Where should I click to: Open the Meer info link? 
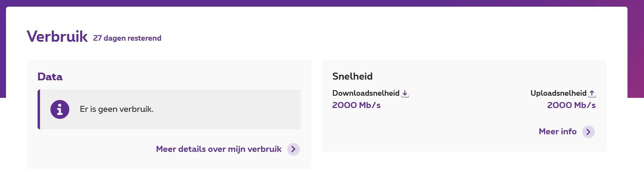pyautogui.click(x=558, y=132)
